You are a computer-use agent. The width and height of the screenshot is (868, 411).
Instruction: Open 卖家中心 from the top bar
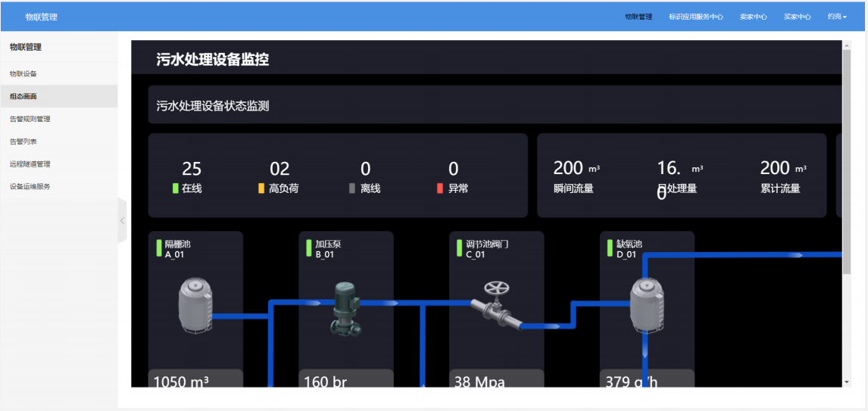[753, 17]
